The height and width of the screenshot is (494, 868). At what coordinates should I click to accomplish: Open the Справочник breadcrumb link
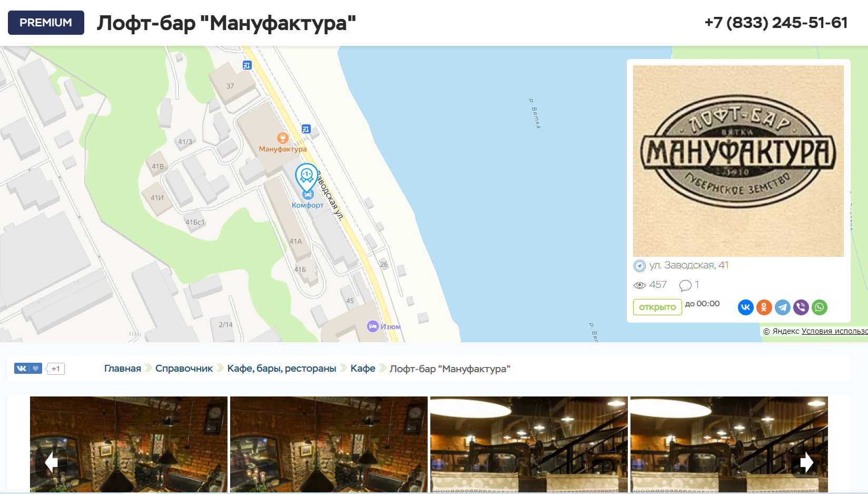pos(184,369)
